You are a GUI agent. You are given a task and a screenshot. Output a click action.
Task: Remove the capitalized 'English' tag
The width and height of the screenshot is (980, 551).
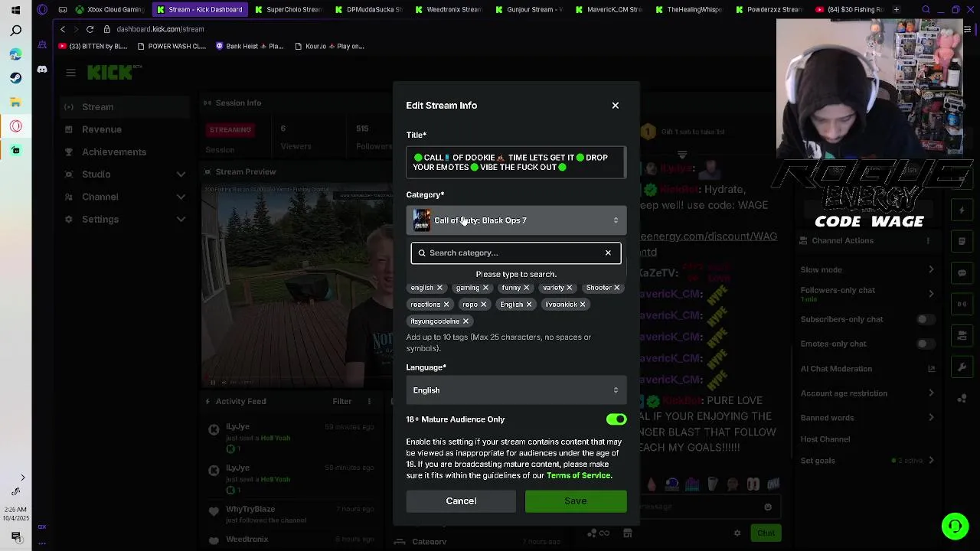(528, 305)
